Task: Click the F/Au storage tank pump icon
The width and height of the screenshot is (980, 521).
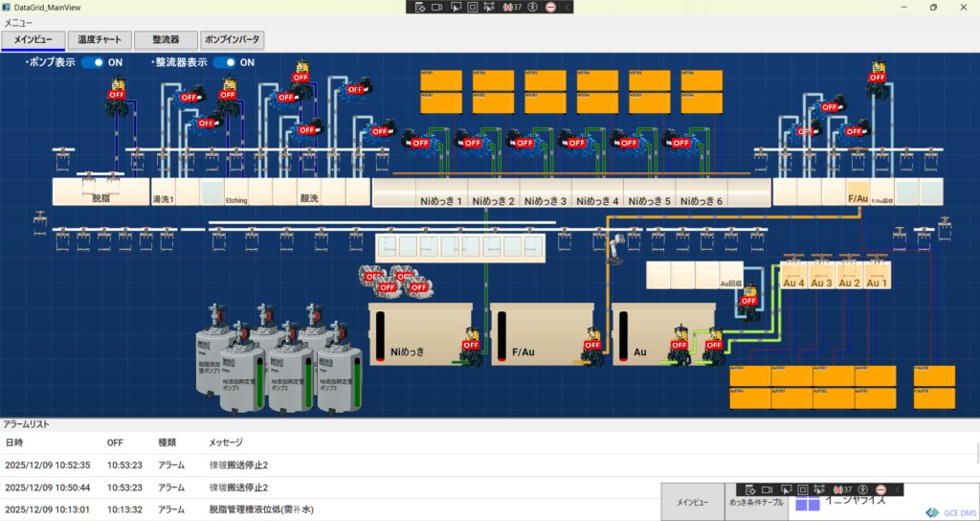Action: pyautogui.click(x=591, y=348)
